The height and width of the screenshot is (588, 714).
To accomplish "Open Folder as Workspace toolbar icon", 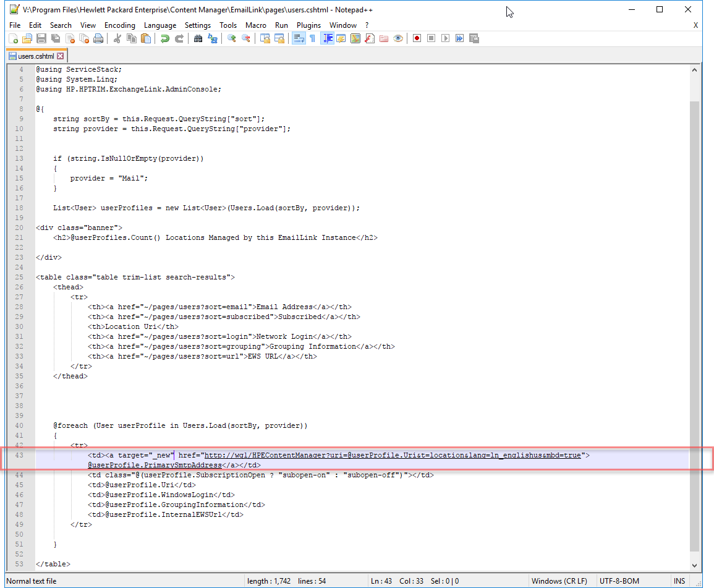I will coord(383,39).
